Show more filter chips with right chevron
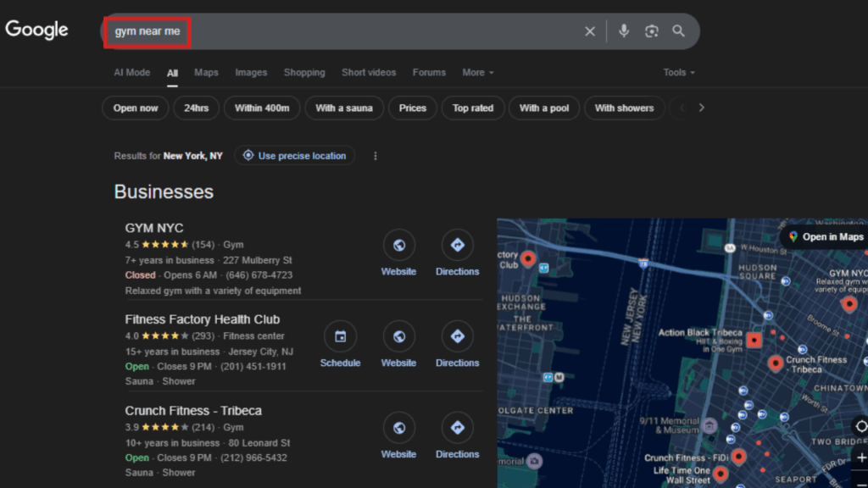Screen dimensions: 868x488 (701, 108)
